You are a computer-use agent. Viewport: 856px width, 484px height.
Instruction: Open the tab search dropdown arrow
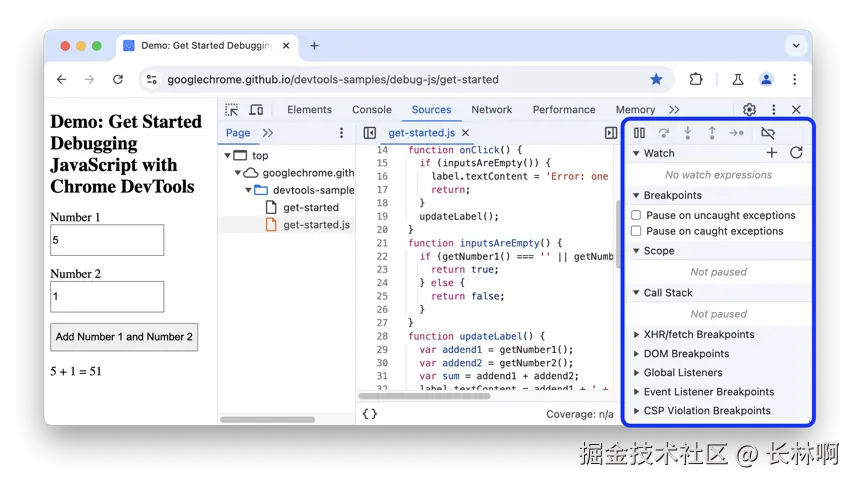pos(796,46)
